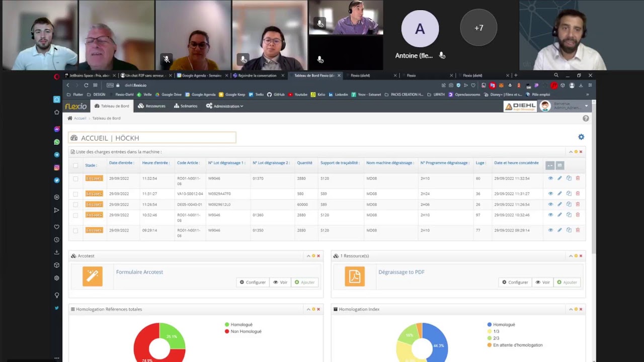This screenshot has width=644, height=362.
Task: Reload the page in the browser
Action: click(86, 85)
